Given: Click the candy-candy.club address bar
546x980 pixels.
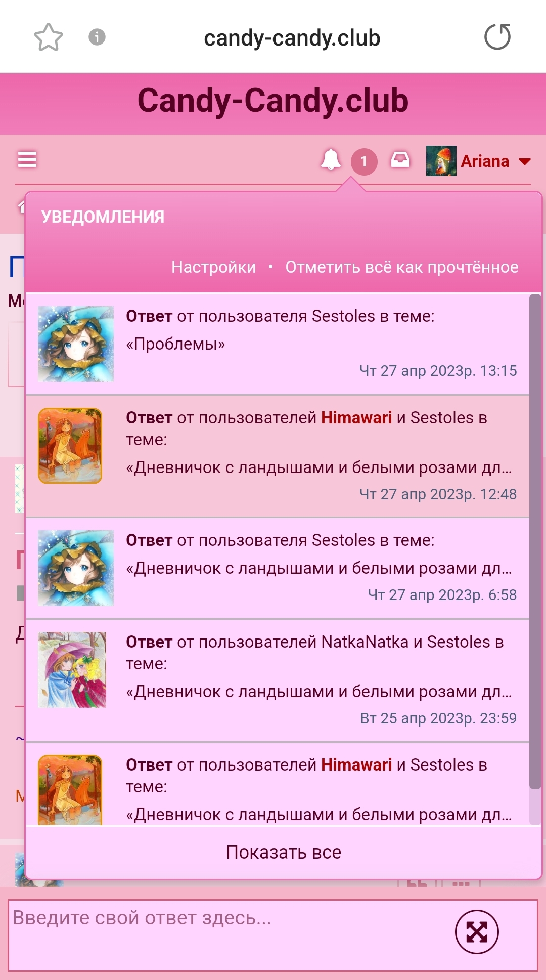Looking at the screenshot, I should coord(292,38).
